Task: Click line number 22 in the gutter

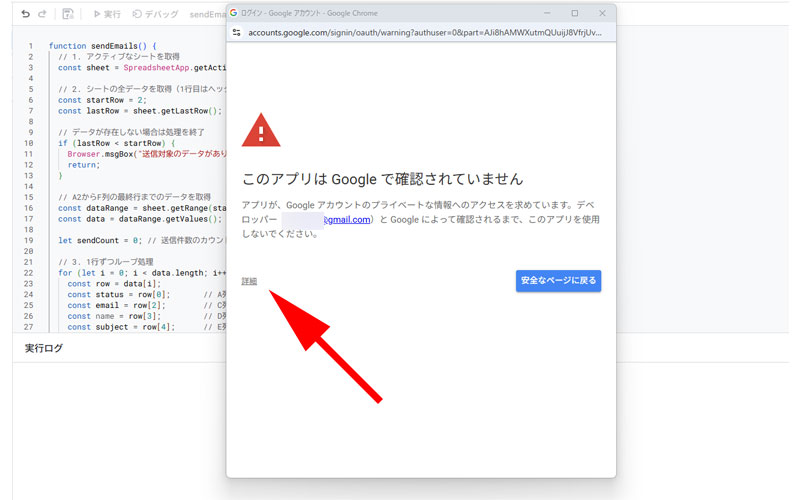Action: coord(29,273)
